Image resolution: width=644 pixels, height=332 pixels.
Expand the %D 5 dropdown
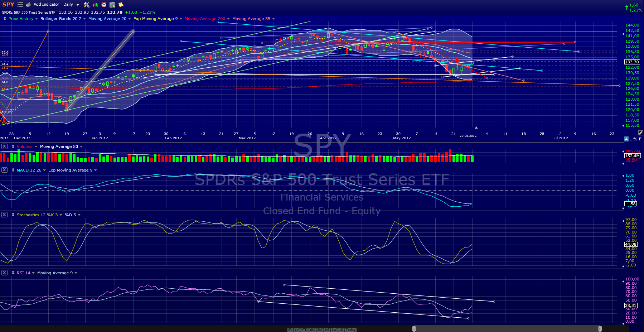pos(79,215)
